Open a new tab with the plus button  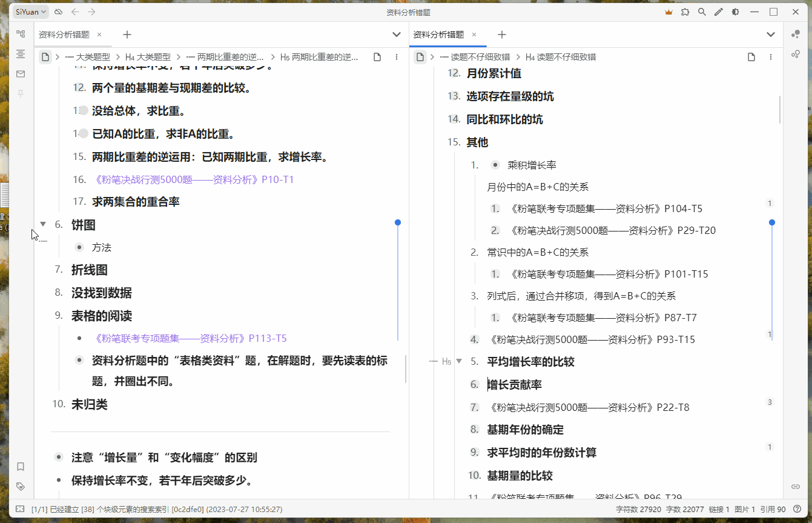[127, 35]
